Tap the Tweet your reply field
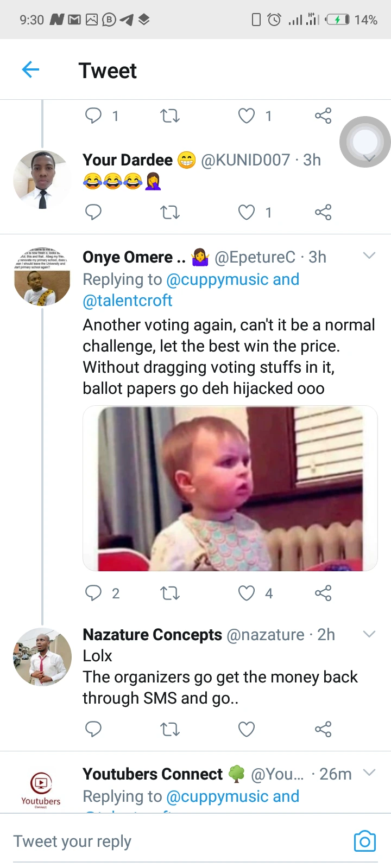 163,841
